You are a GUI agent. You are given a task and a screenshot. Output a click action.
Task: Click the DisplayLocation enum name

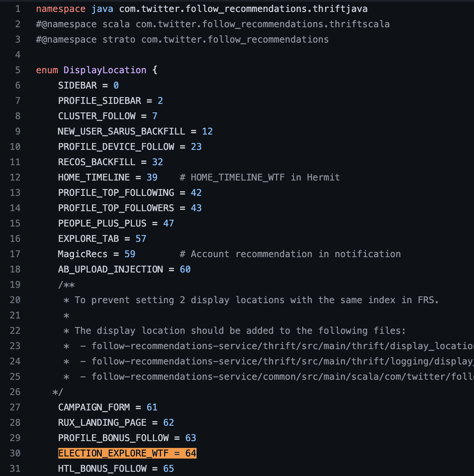click(x=105, y=70)
